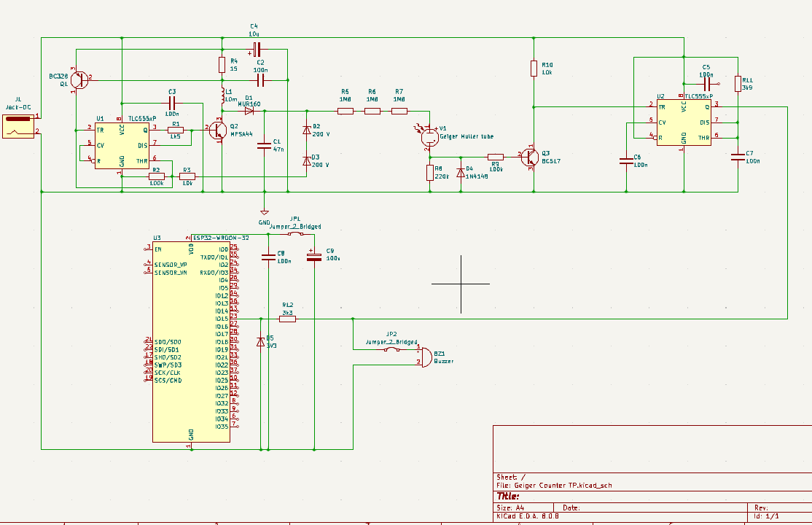Click the ESP32 IO15 pin label
812x525 pixels.
click(x=222, y=319)
